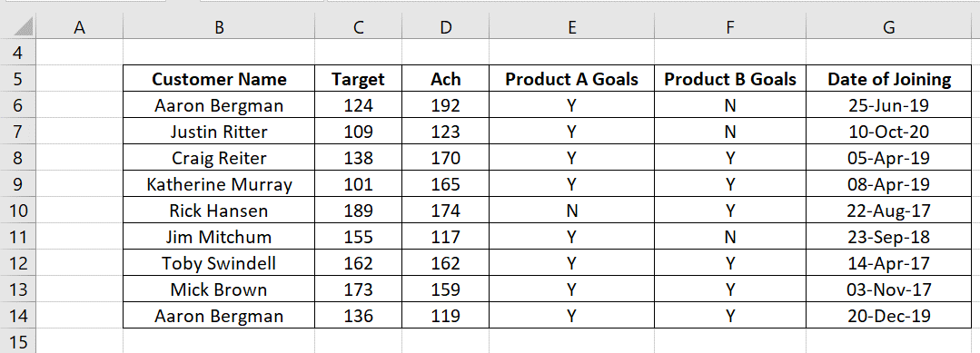
Task: Click the Customer Name header cell
Action: point(219,79)
